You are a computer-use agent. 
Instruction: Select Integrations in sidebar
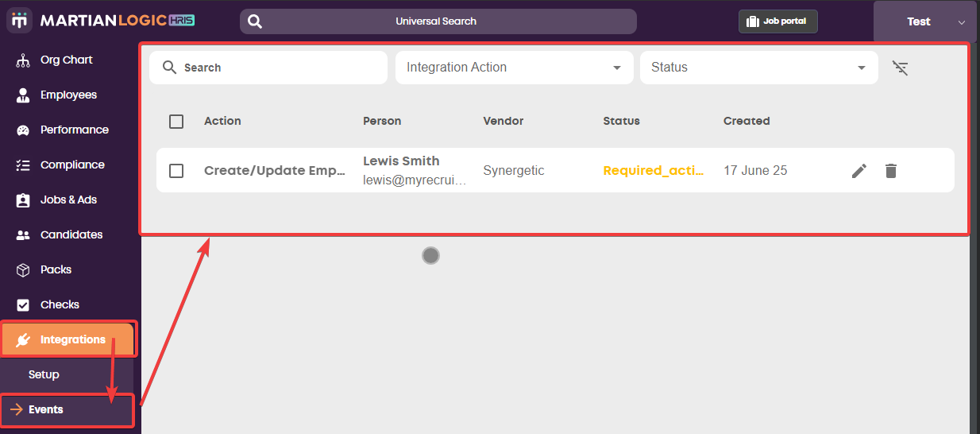click(67, 339)
